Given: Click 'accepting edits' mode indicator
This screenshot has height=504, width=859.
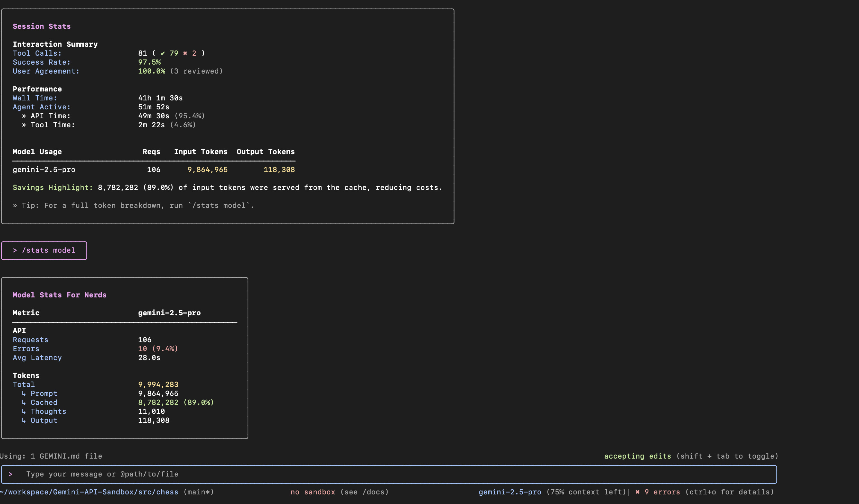Looking at the screenshot, I should pyautogui.click(x=638, y=456).
